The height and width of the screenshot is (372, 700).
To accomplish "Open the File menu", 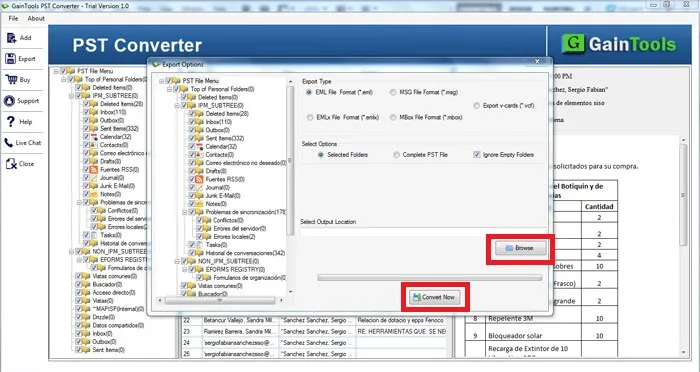I will point(13,18).
